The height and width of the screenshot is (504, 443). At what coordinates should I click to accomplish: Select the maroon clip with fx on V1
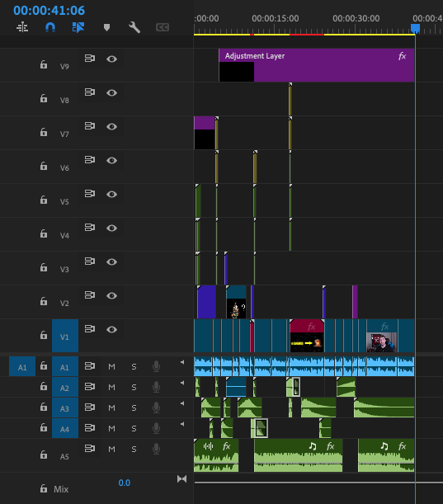tap(307, 336)
